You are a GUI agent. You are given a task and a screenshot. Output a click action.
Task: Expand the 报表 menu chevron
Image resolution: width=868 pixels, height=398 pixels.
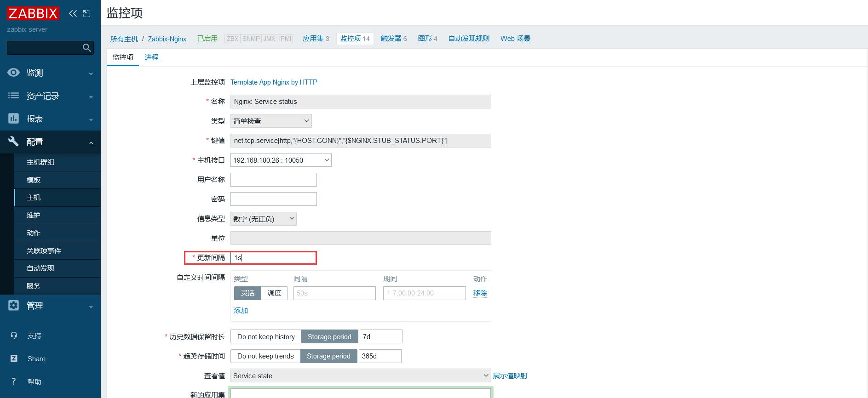(91, 119)
